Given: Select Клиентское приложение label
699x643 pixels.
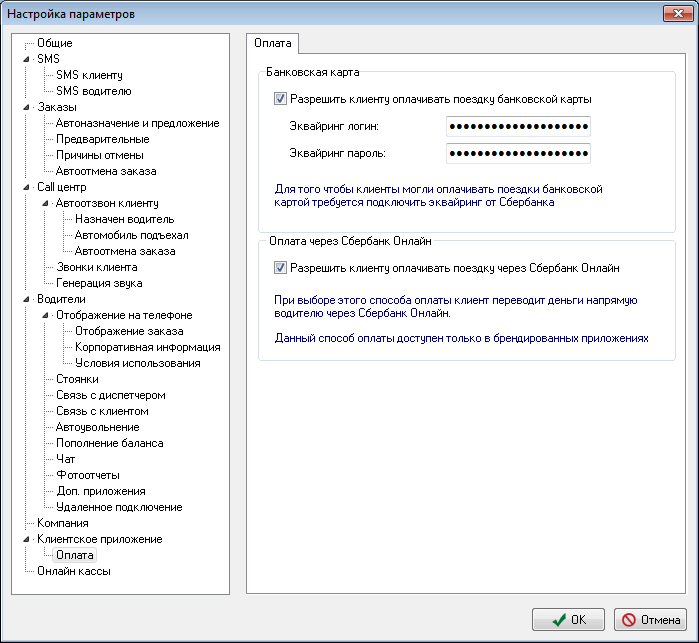Looking at the screenshot, I should click(x=99, y=539).
